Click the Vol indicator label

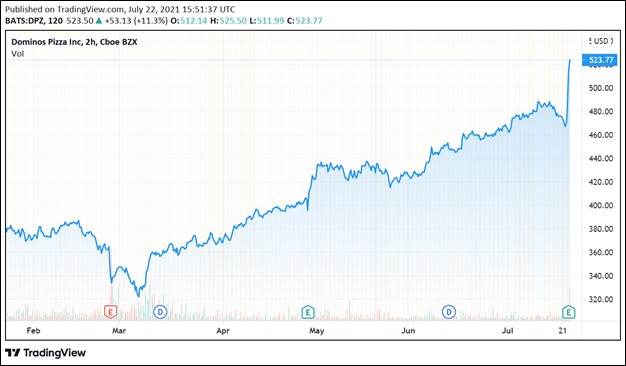click(18, 54)
